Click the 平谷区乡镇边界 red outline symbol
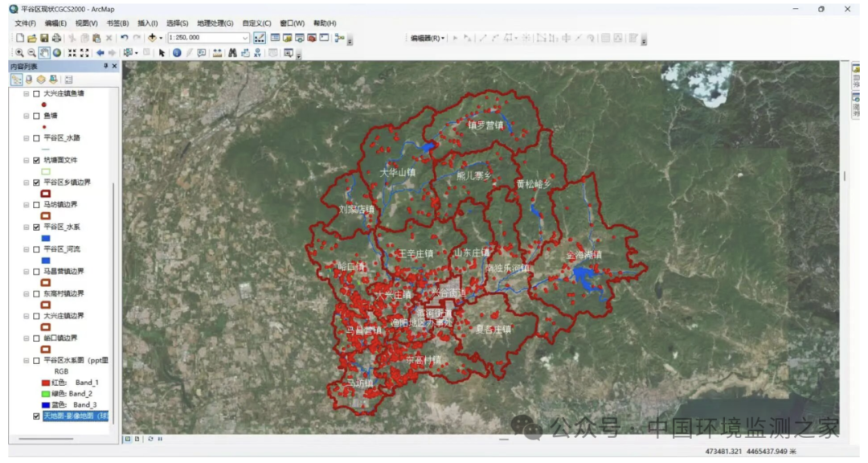 pyautogui.click(x=46, y=194)
